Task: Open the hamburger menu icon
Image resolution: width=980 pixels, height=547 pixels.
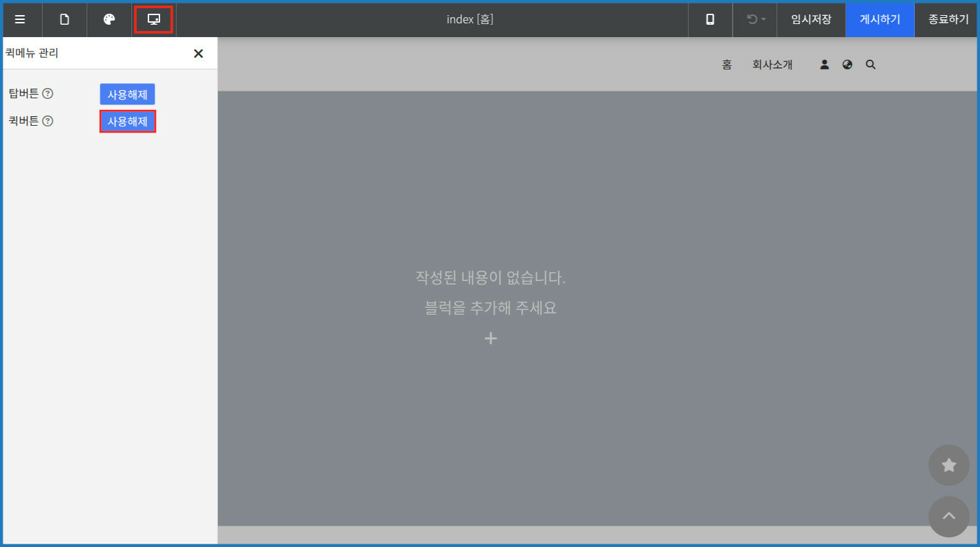Action: tap(20, 19)
